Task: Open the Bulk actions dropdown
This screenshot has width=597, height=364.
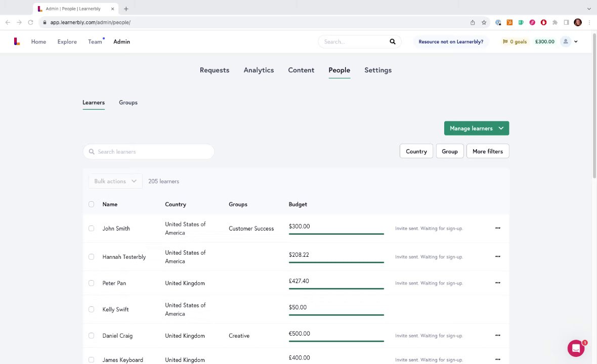Action: point(115,181)
